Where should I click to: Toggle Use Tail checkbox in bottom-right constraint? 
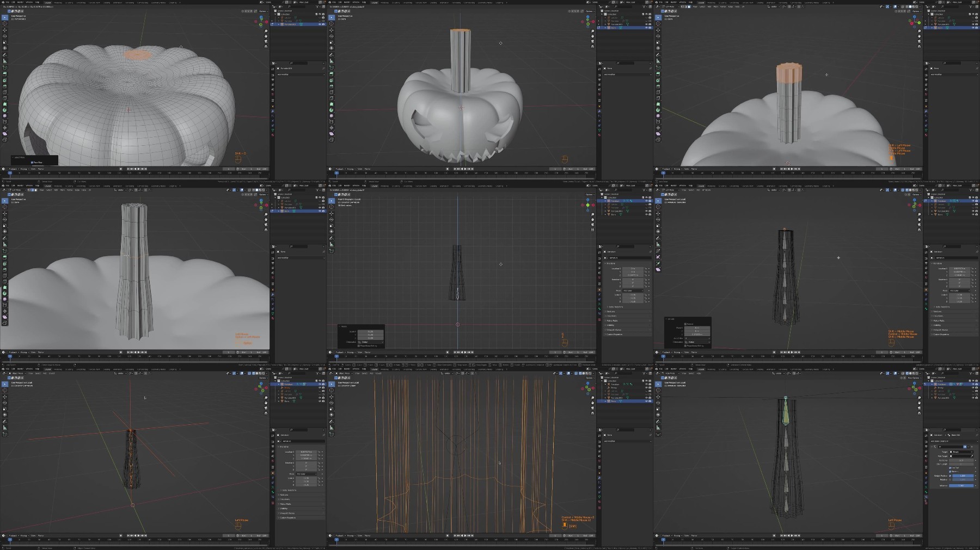[950, 468]
